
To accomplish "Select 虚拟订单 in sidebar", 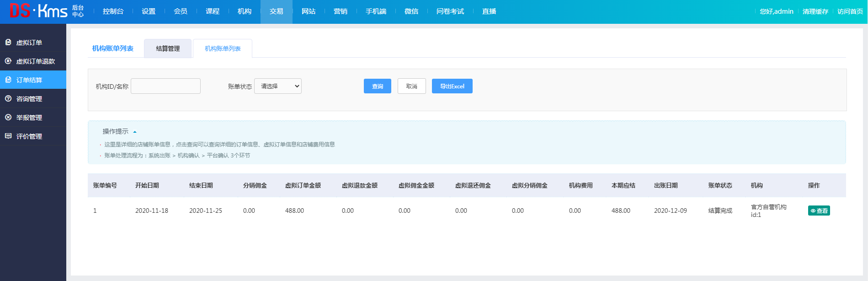I will pyautogui.click(x=33, y=42).
